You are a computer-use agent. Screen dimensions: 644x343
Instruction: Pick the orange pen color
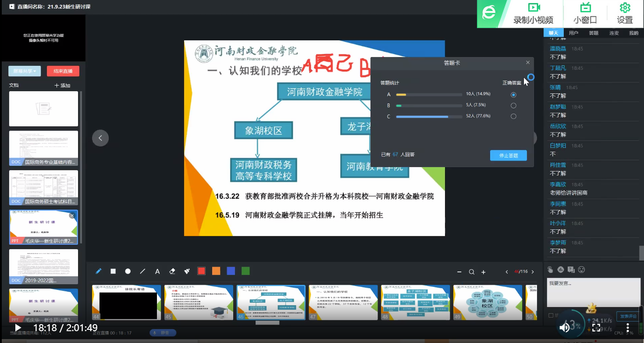point(216,271)
